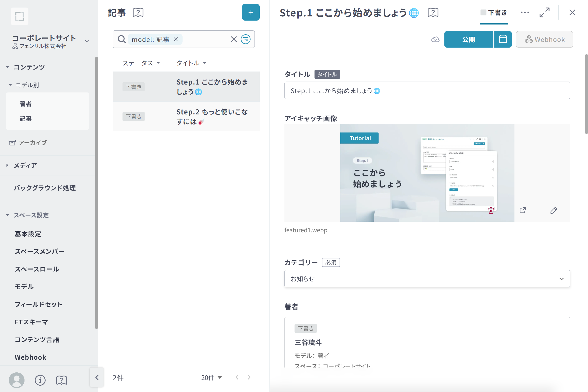Open the カテゴリー dropdown showing お知らせ
This screenshot has height=392, width=588.
pyautogui.click(x=427, y=279)
